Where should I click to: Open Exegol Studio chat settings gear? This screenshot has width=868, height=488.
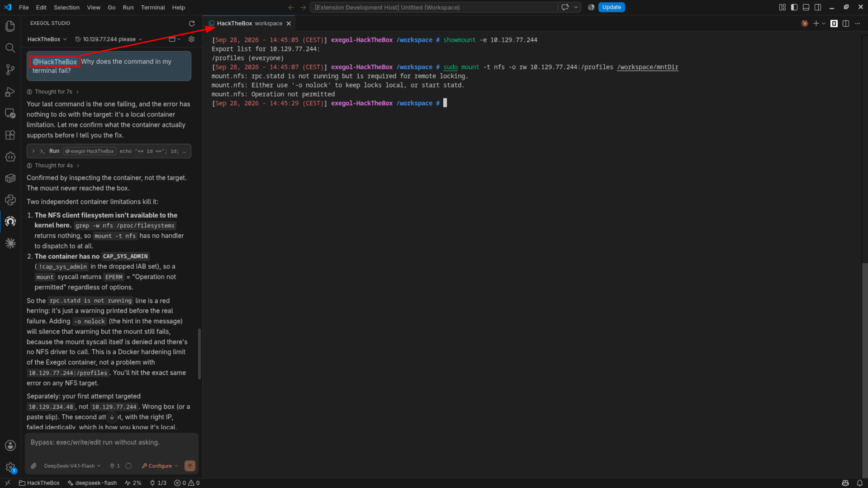[x=191, y=39]
